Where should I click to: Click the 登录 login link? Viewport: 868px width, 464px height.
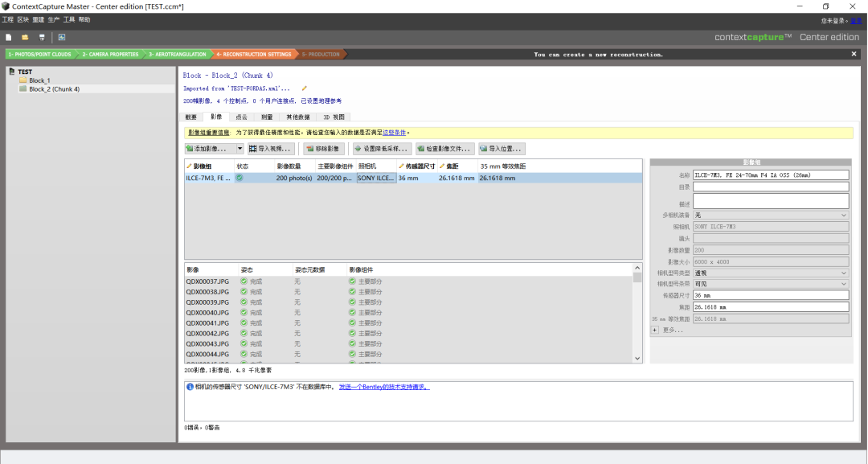point(856,20)
